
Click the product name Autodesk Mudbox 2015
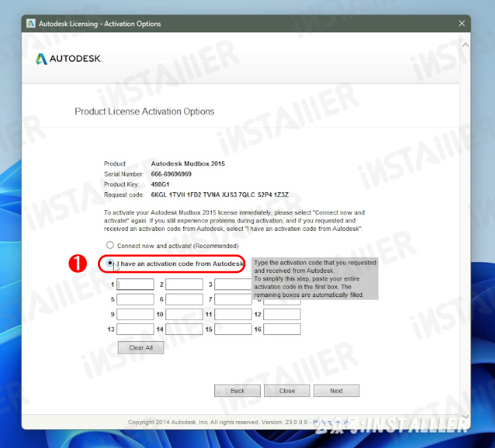[188, 163]
